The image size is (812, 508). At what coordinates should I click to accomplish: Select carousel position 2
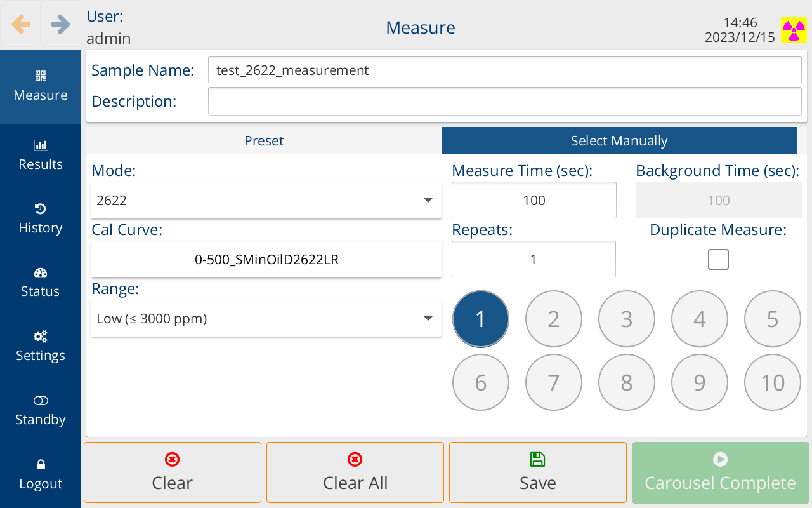click(x=554, y=319)
